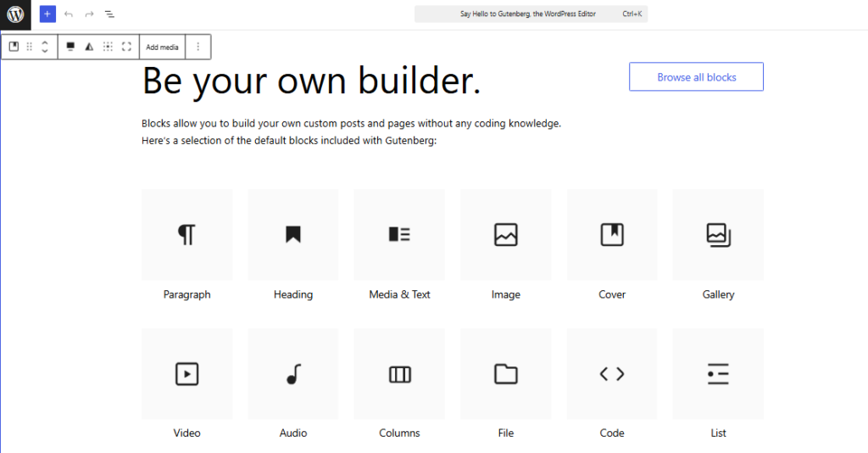This screenshot has height=453, width=868.
Task: Click the Image block icon tile
Action: pos(506,235)
